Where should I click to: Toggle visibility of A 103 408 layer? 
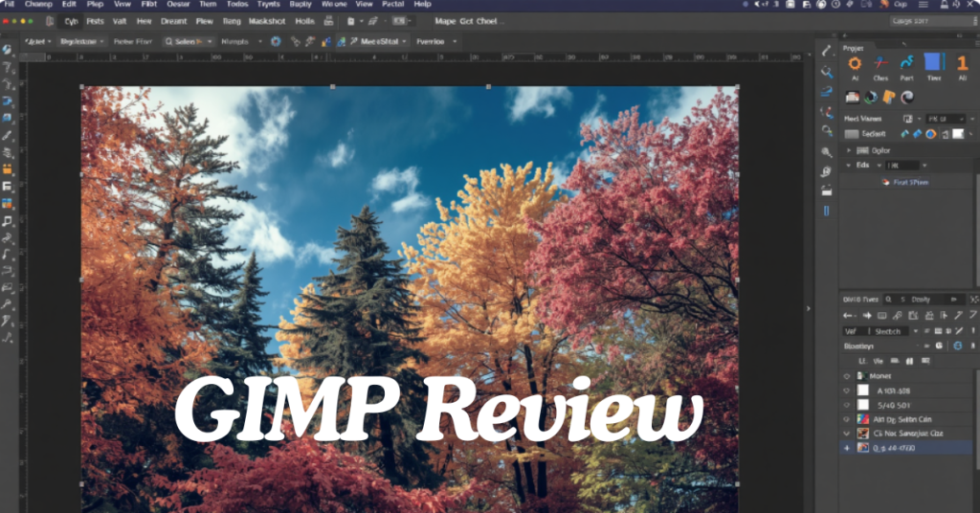coord(847,390)
